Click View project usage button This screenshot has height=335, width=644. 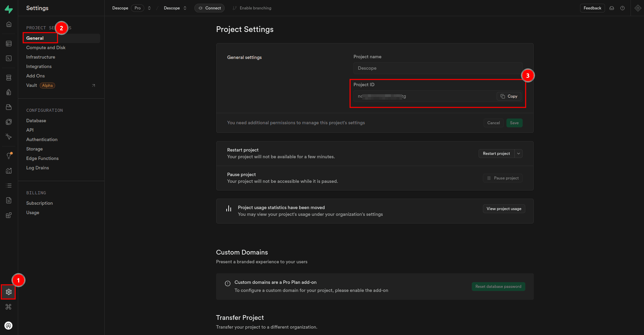(x=503, y=209)
